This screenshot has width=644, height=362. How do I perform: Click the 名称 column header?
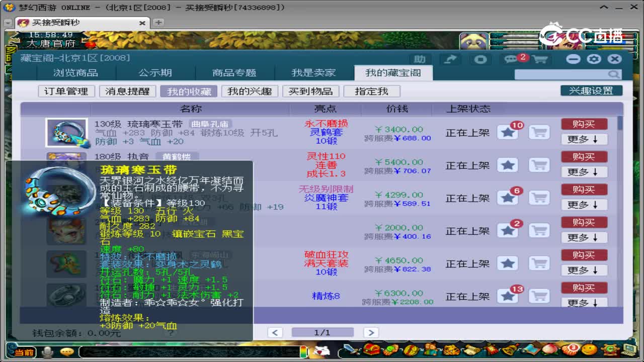(x=191, y=109)
